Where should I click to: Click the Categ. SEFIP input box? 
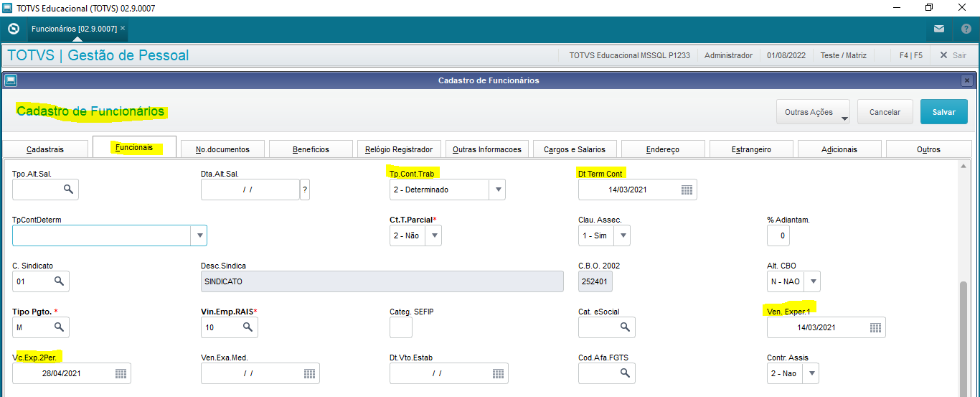[401, 327]
